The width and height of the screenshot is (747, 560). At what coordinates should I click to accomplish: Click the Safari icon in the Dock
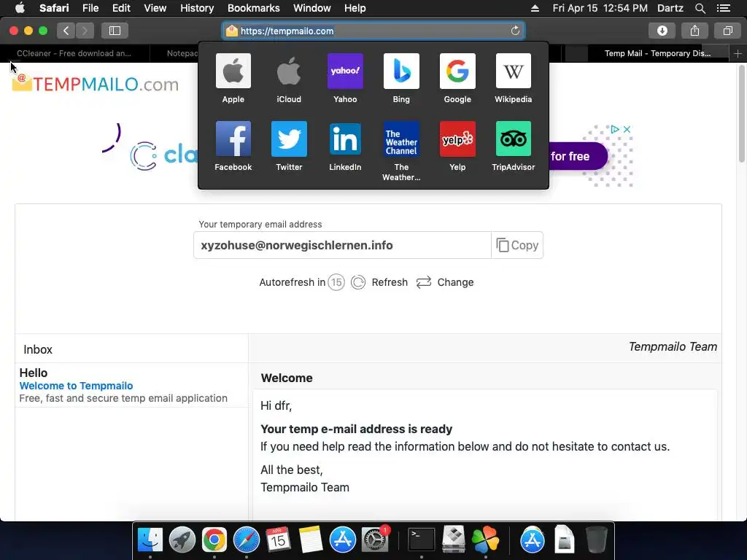pyautogui.click(x=247, y=540)
